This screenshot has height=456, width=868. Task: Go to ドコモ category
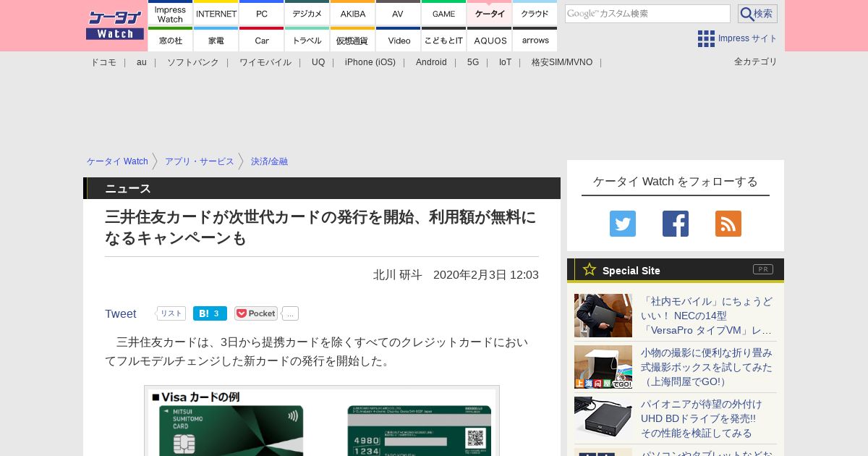[103, 62]
